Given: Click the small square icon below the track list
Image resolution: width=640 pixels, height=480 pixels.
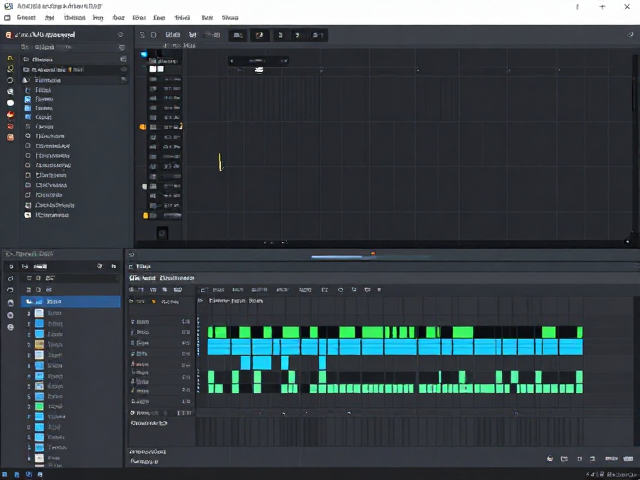Looking at the screenshot, I should pos(162,233).
